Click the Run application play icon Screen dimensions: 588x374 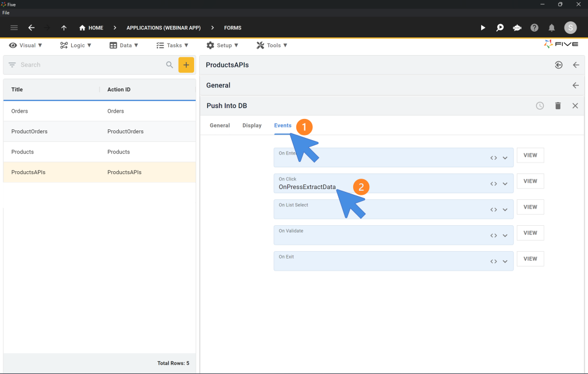[483, 28]
